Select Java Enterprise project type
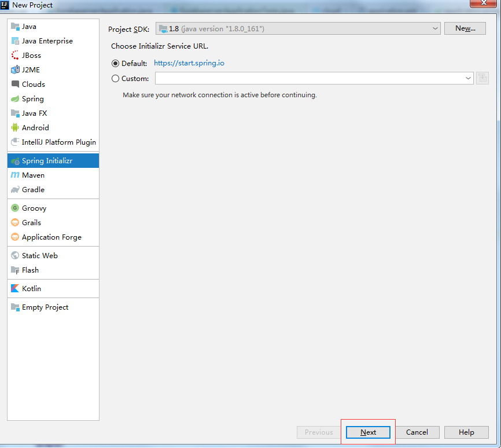The height and width of the screenshot is (448, 501). [x=53, y=41]
